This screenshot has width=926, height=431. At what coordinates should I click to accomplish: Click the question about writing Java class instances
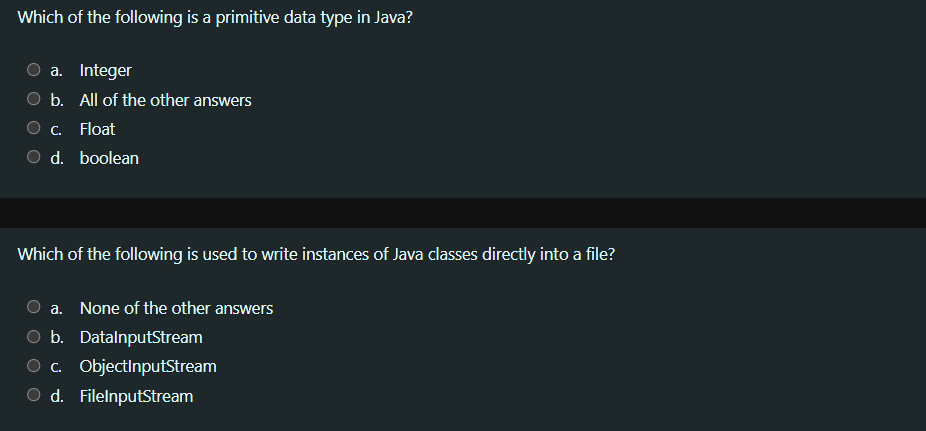point(316,254)
